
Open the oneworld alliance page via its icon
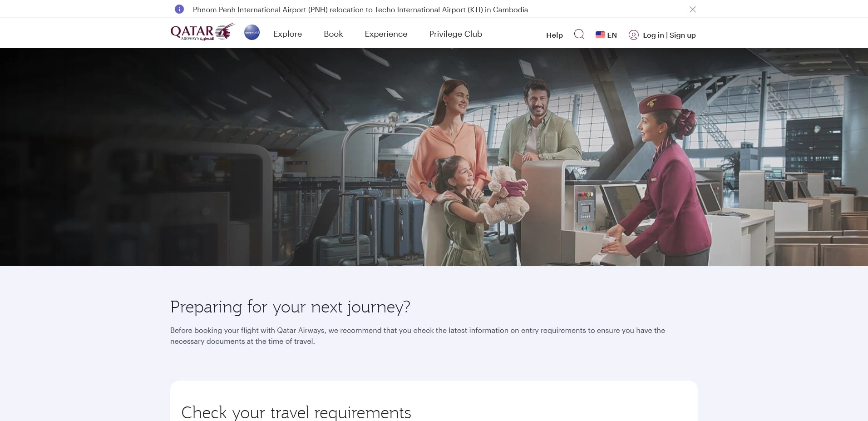pyautogui.click(x=252, y=33)
